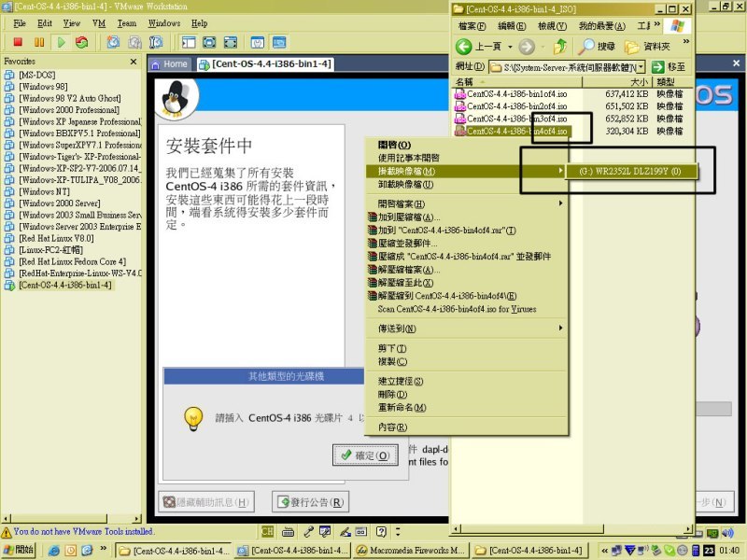Click the Favorites panel horizontal scrollbar

tap(72, 518)
